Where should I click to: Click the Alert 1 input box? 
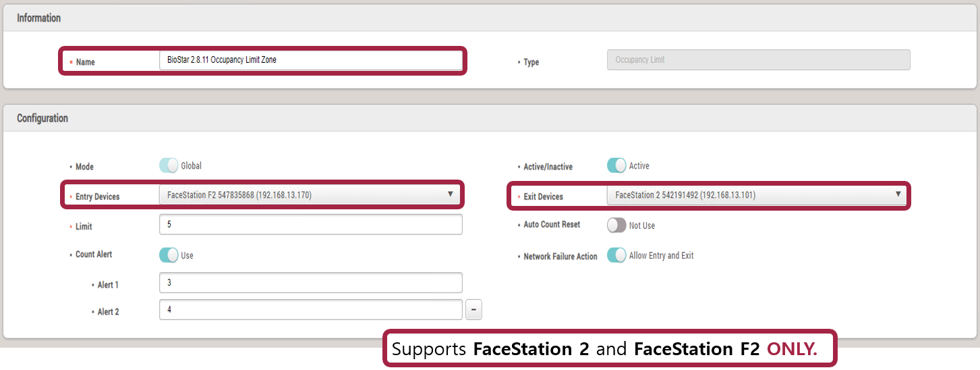coord(310,283)
